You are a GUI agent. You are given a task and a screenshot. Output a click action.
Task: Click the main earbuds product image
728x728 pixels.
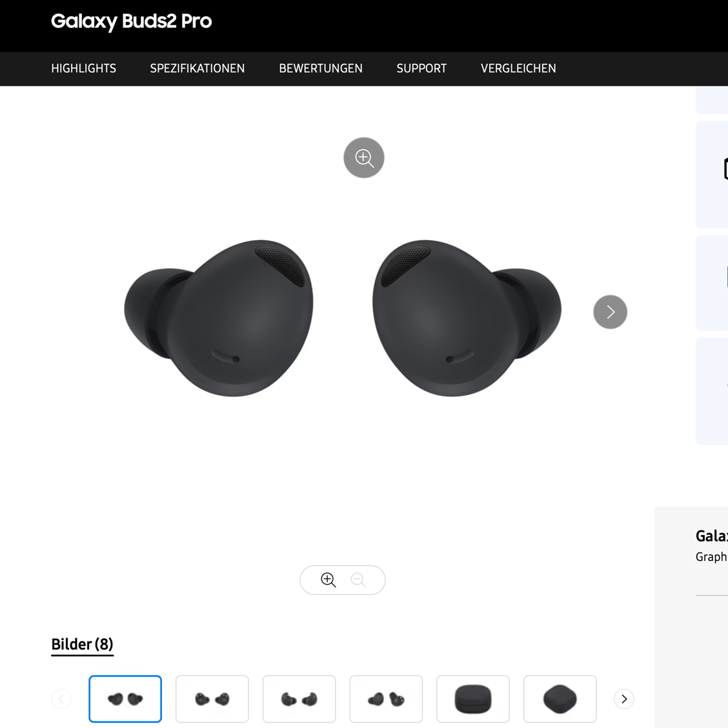(x=342, y=318)
